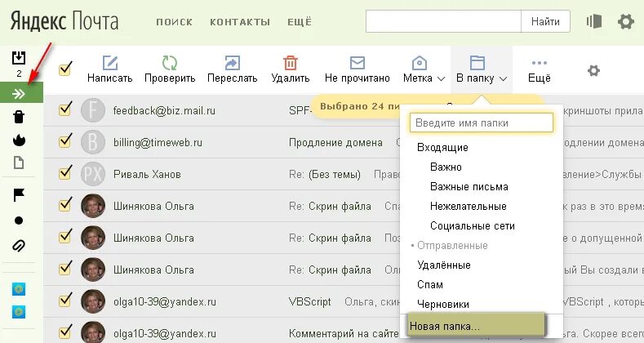Image resolution: width=644 pixels, height=343 pixels.
Task: Click the Написать compose icon
Action: click(x=110, y=63)
